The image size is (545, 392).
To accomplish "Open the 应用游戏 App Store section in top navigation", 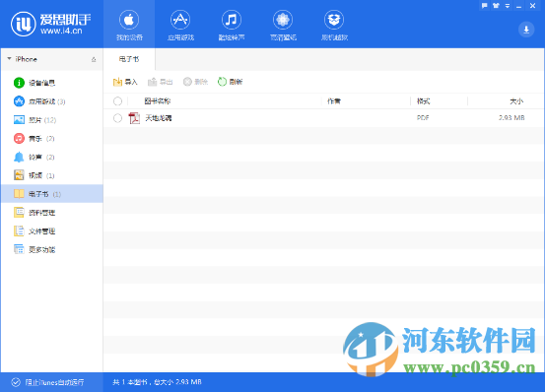I will [180, 25].
